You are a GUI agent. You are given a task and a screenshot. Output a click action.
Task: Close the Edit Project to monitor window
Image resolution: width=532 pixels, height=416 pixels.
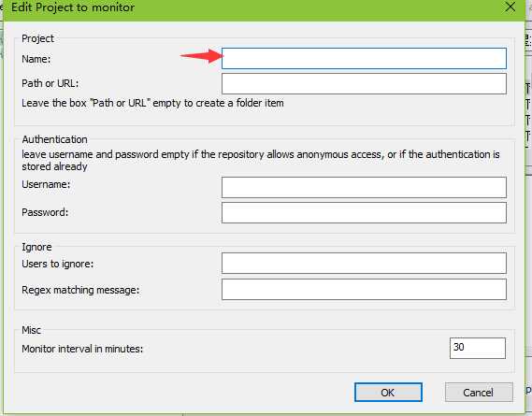pos(510,7)
